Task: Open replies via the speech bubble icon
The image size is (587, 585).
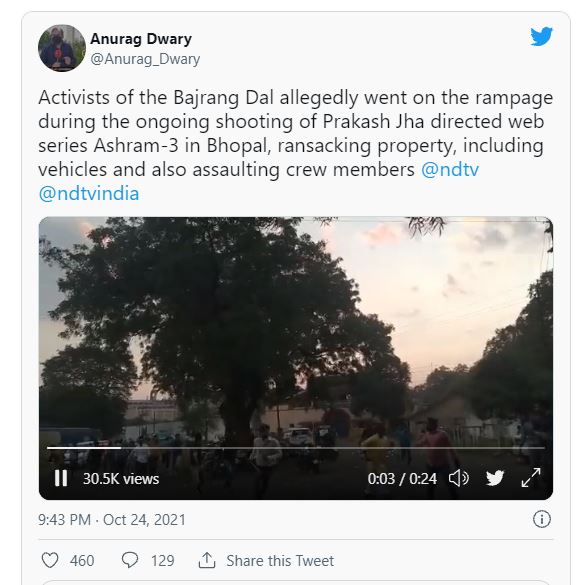Action: 130,560
